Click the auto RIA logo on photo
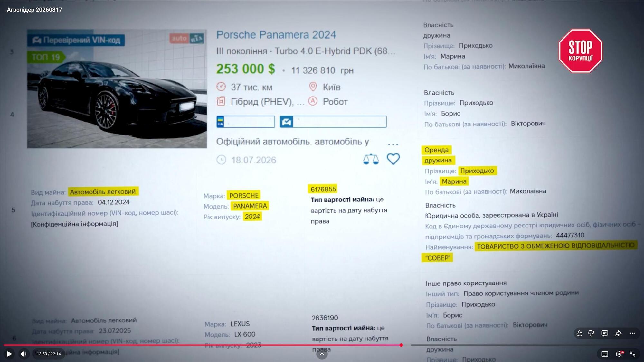The width and height of the screenshot is (644, 362). point(187,39)
